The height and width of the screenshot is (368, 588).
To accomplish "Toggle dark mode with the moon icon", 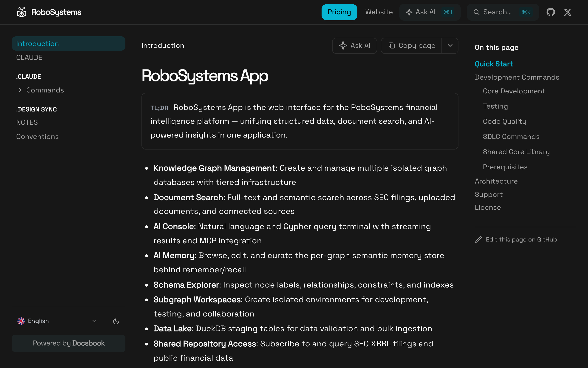I will coord(116,321).
